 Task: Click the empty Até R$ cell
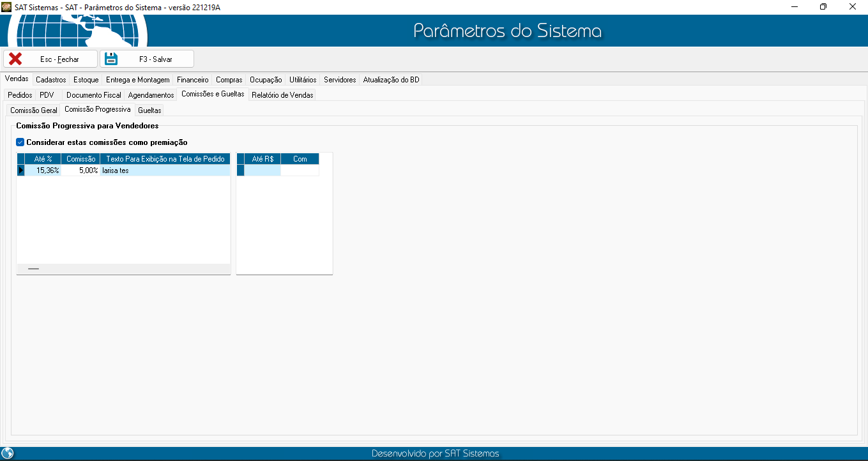point(263,170)
